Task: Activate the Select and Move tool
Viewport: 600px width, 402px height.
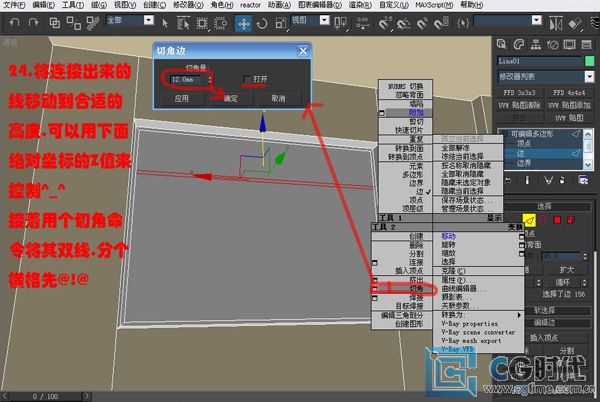Action: click(x=243, y=24)
